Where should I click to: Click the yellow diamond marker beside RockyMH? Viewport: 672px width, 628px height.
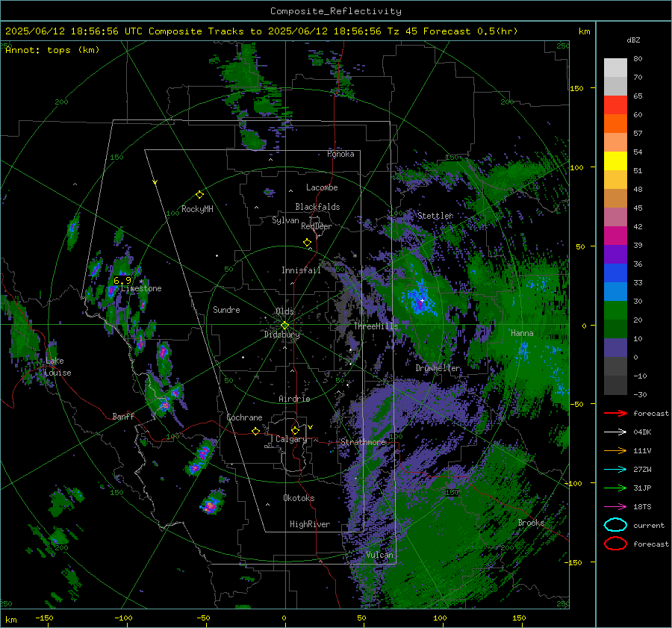(199, 195)
